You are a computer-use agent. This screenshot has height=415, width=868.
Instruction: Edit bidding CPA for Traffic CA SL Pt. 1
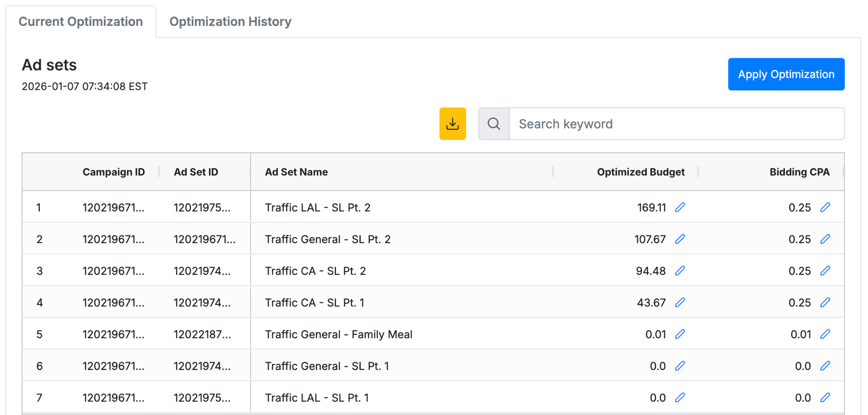point(825,302)
